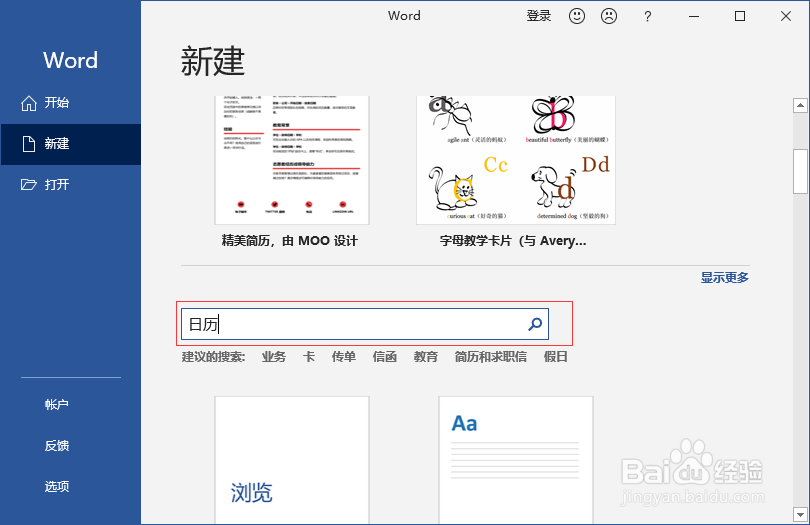Click the home icon beside 开始
This screenshot has height=525, width=810.
pos(28,103)
